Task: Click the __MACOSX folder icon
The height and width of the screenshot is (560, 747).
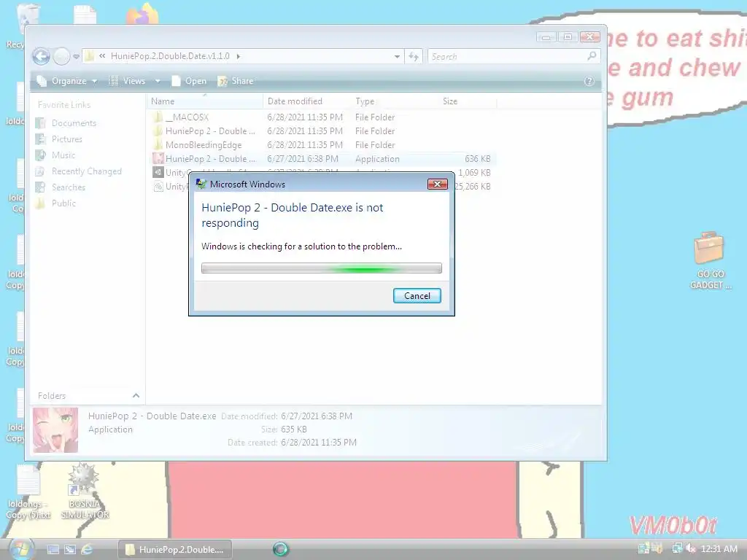Action: pyautogui.click(x=158, y=117)
